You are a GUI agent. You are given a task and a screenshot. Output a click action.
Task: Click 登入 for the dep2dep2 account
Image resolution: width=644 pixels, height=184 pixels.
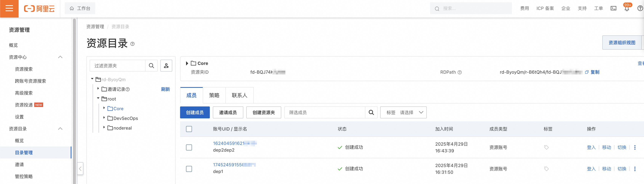pyautogui.click(x=591, y=147)
